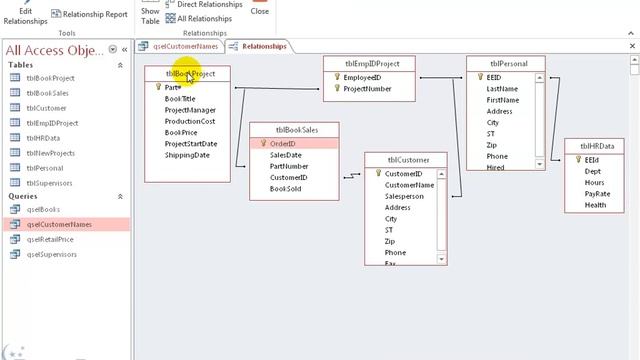
Task: Click scroll down arrow in tblPersonal field list
Action: 540,164
